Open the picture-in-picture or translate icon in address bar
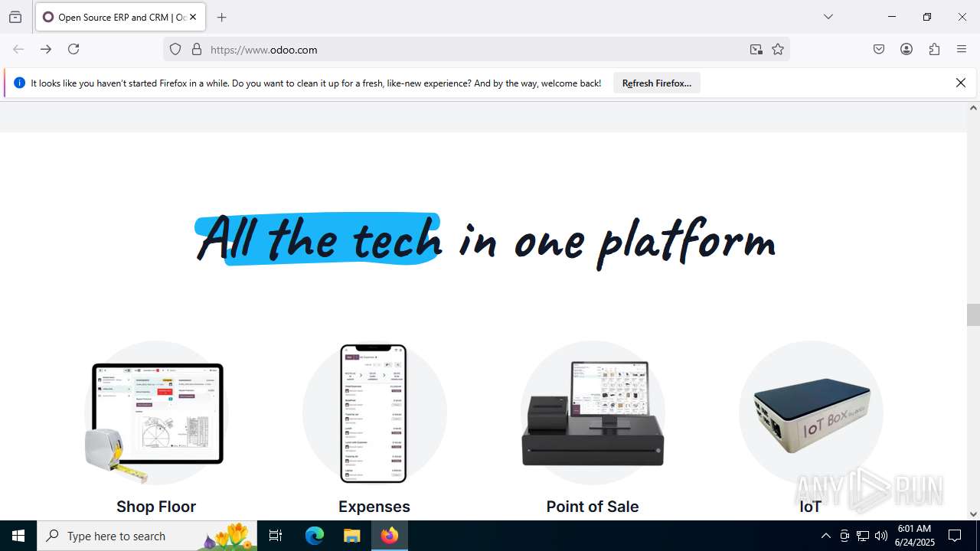The width and height of the screenshot is (980, 551). click(756, 49)
